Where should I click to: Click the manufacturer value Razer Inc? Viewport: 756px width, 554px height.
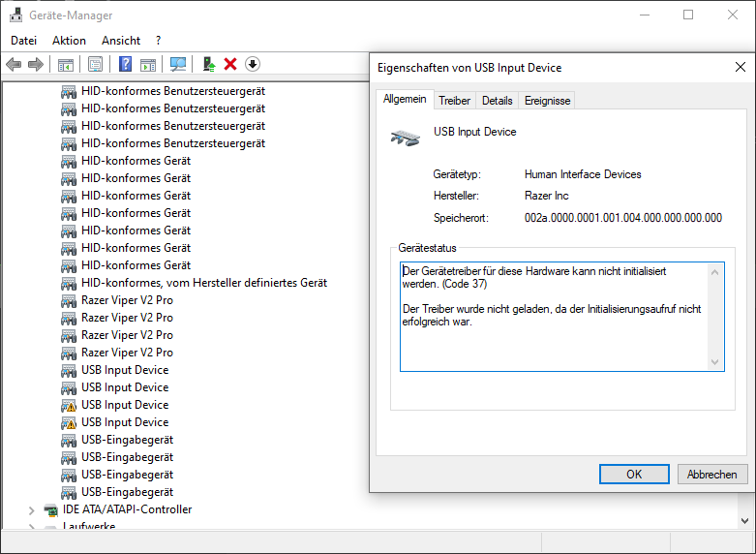click(546, 196)
